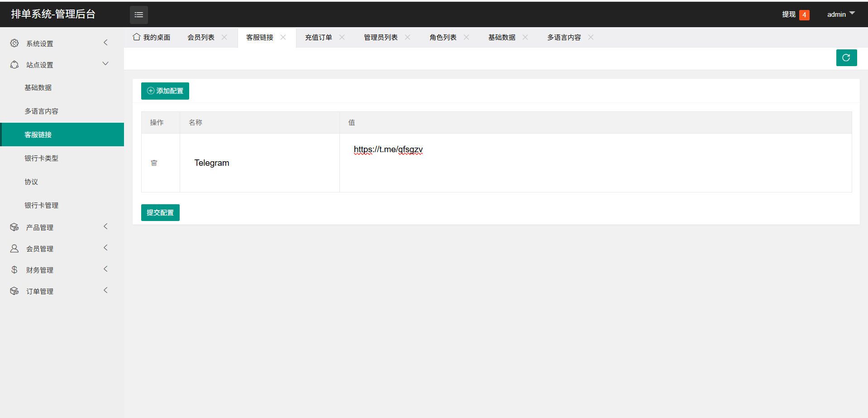The height and width of the screenshot is (418, 868).
Task: Delete the Telegram row with the trash icon
Action: pos(154,163)
